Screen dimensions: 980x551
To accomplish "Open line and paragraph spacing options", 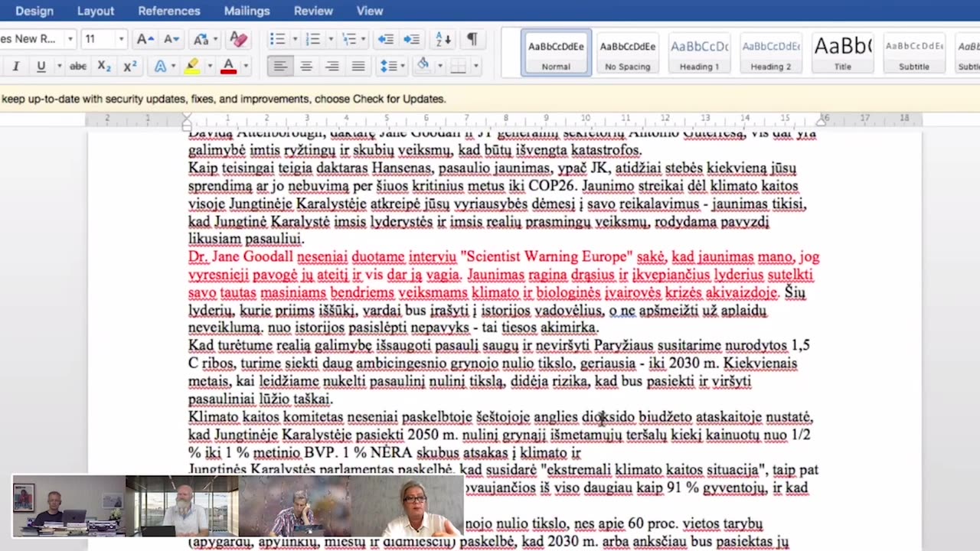I will pos(389,67).
